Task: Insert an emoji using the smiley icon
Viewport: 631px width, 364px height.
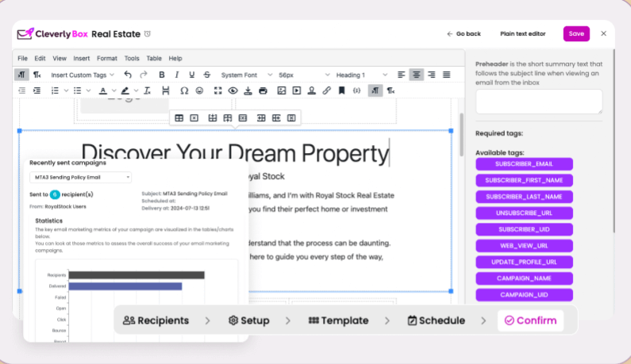Action: pos(199,91)
